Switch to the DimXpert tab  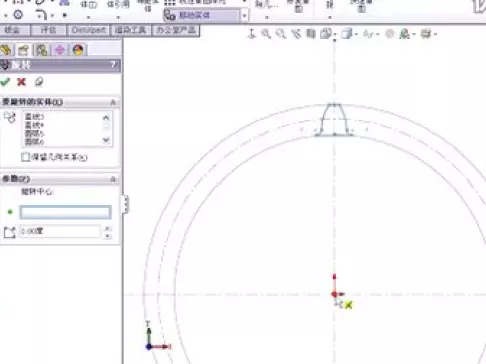pos(88,30)
